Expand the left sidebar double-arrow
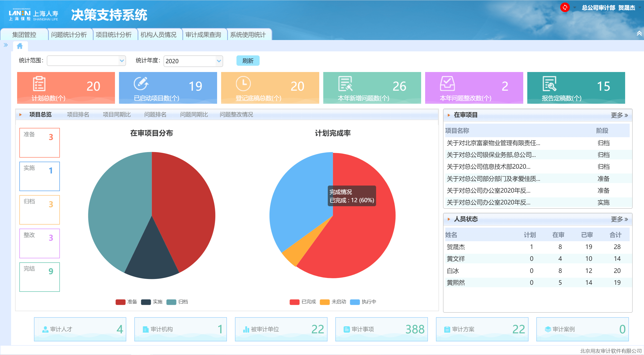Viewport: 644px width, 355px height. coord(6,45)
